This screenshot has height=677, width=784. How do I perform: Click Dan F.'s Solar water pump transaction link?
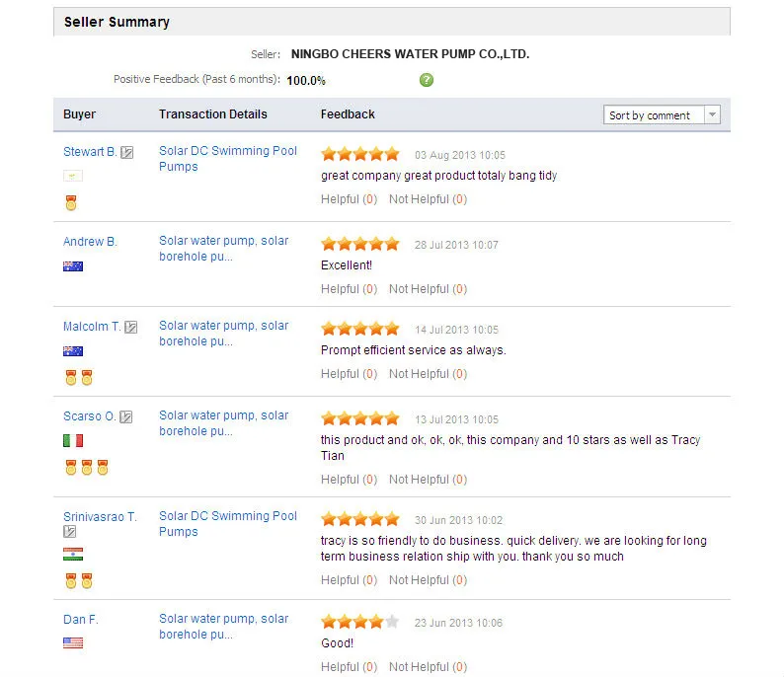click(x=223, y=627)
